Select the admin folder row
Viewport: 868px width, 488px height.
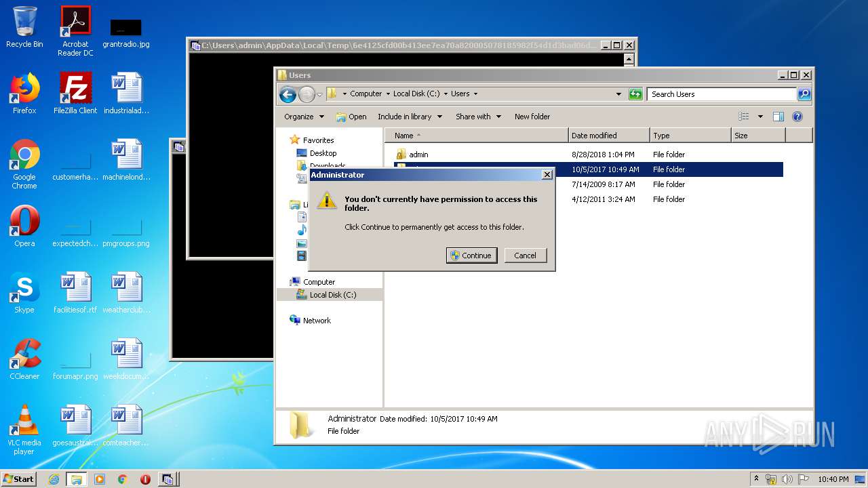pos(588,155)
